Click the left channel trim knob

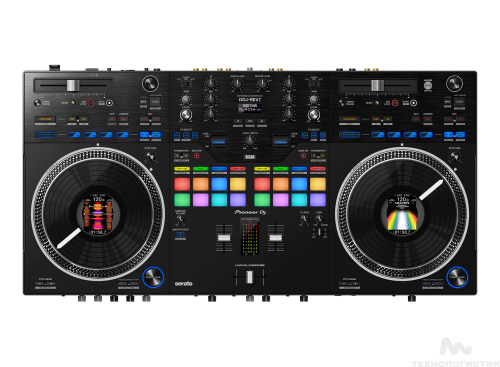click(186, 99)
